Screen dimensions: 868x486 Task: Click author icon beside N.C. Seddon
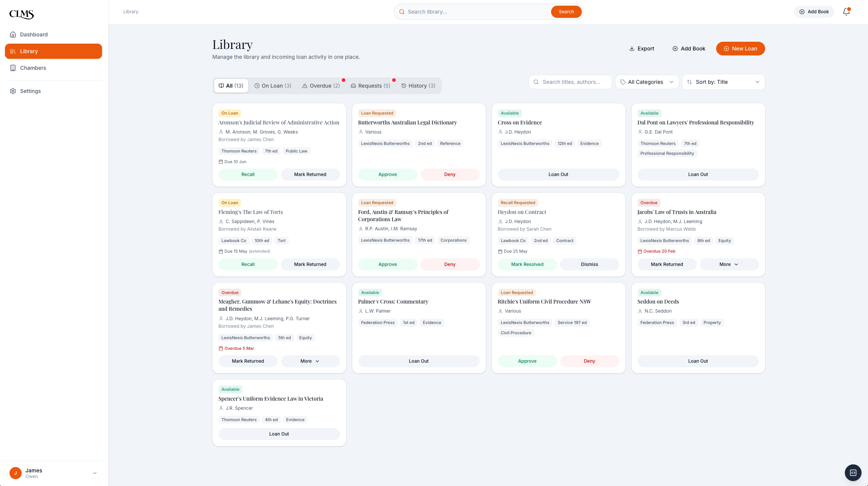tap(640, 311)
